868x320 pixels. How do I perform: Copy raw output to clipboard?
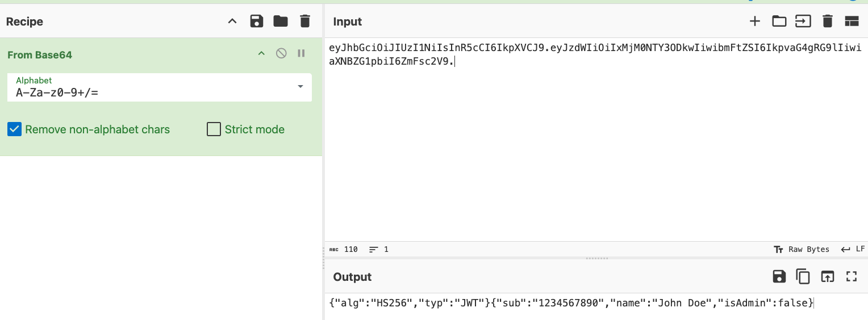(x=803, y=276)
